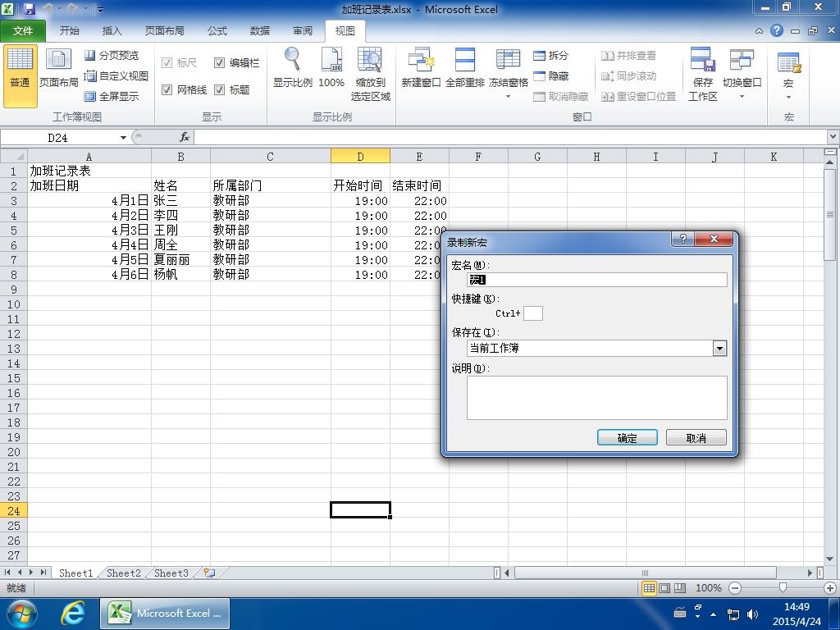Viewport: 840px width, 630px height.
Task: Click the Ctrl+ shortcut key field
Action: pyautogui.click(x=533, y=313)
